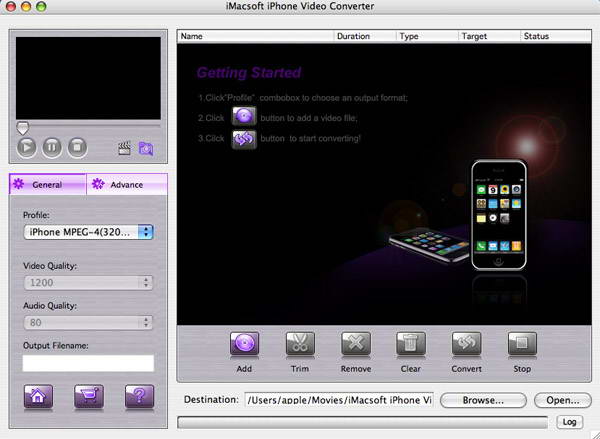Click the Status column header
The height and width of the screenshot is (439, 600).
click(556, 36)
